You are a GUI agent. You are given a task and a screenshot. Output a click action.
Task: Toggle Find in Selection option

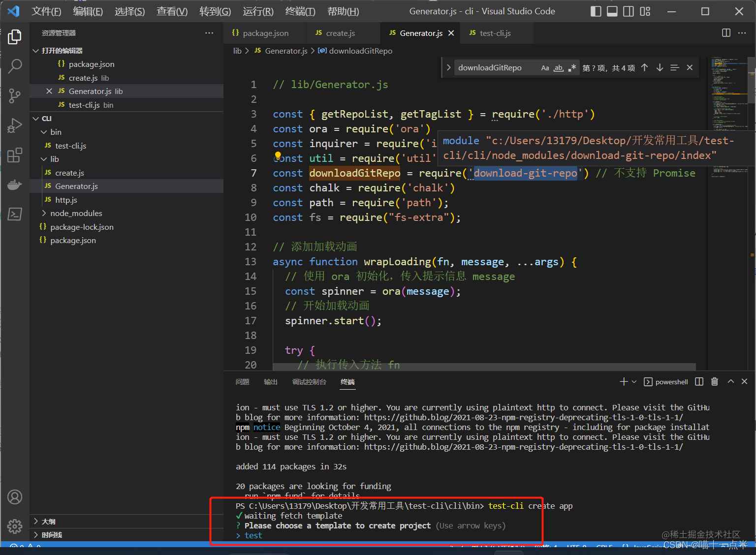click(675, 67)
